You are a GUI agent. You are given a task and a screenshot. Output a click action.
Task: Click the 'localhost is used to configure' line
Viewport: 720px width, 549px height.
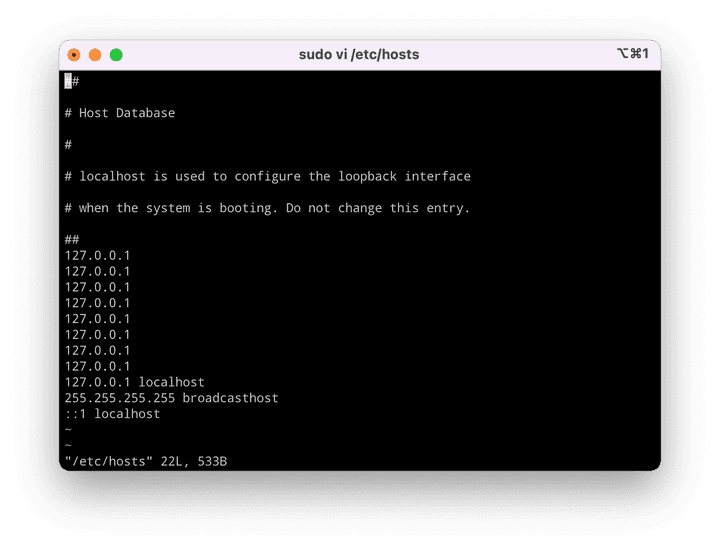[x=268, y=176]
